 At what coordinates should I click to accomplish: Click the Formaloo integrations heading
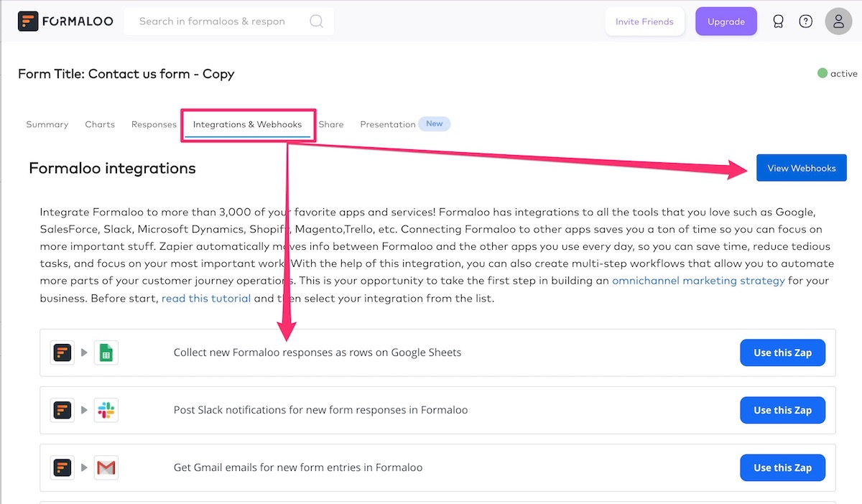pyautogui.click(x=112, y=169)
